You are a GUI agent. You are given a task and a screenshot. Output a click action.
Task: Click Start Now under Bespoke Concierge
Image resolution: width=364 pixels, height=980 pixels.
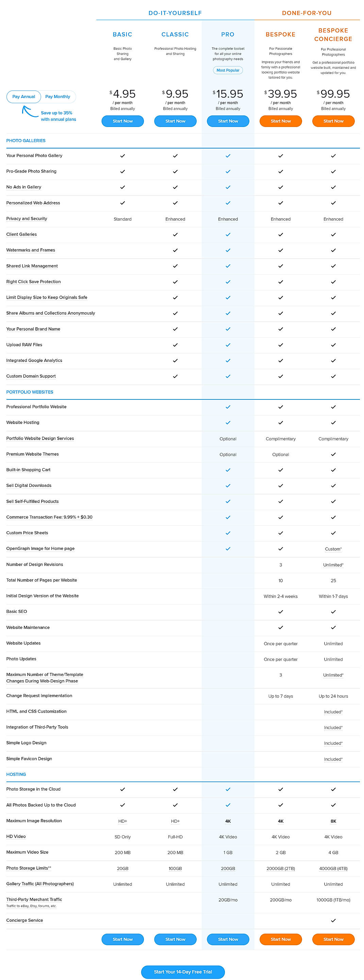point(333,121)
